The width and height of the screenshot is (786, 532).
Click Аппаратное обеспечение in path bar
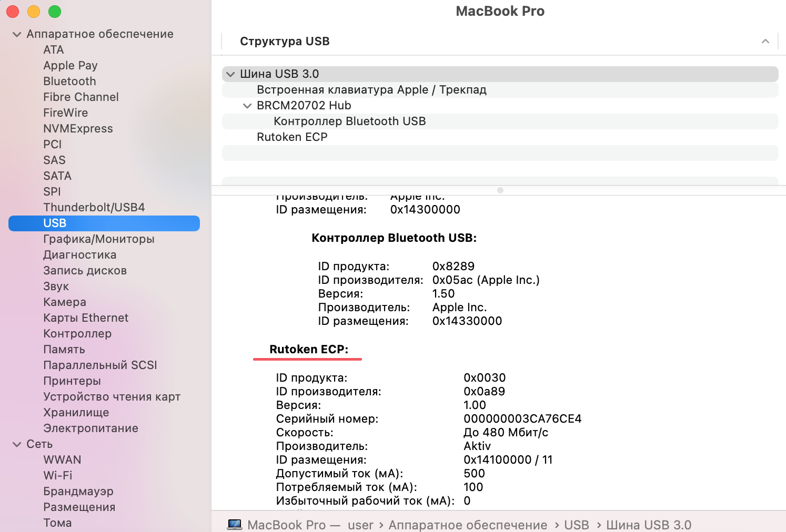pos(468,525)
